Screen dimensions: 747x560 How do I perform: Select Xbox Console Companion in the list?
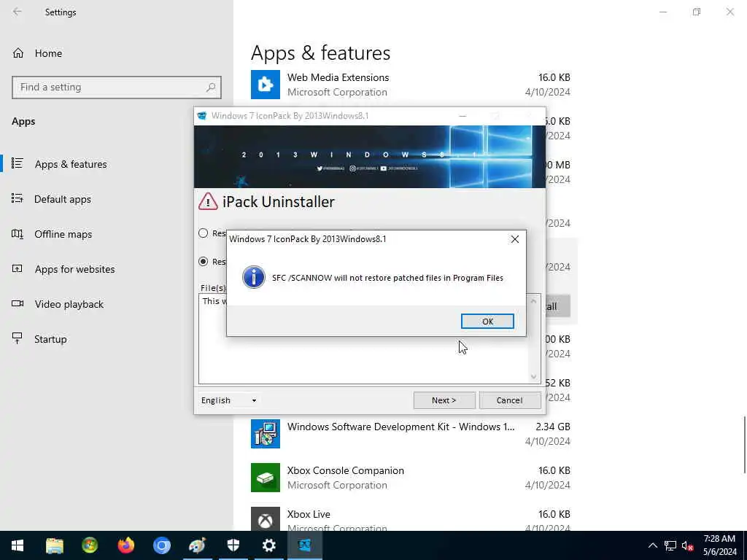point(411,478)
